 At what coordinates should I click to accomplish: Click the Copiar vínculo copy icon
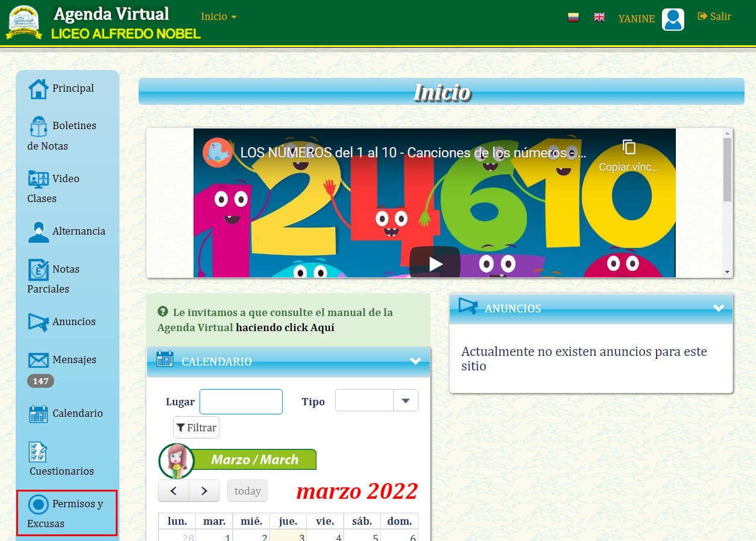629,147
